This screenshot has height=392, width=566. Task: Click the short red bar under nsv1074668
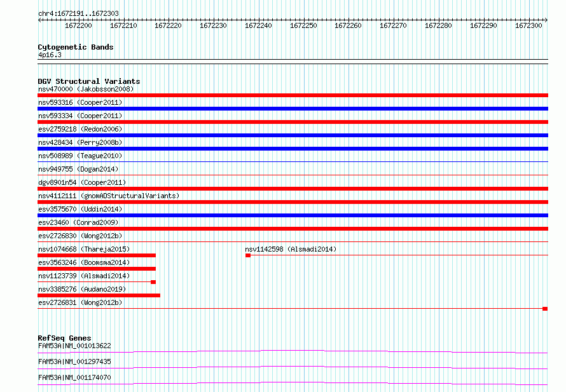tap(97, 255)
